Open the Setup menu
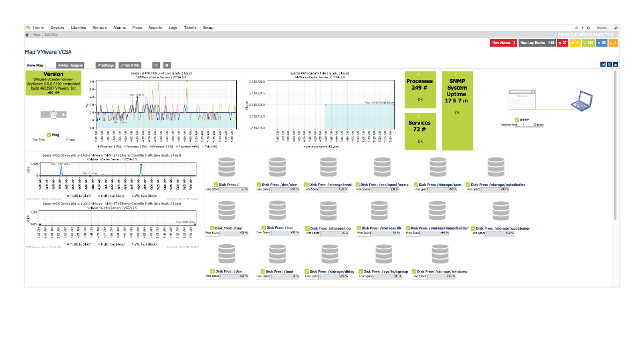The image size is (644, 338). [x=208, y=27]
